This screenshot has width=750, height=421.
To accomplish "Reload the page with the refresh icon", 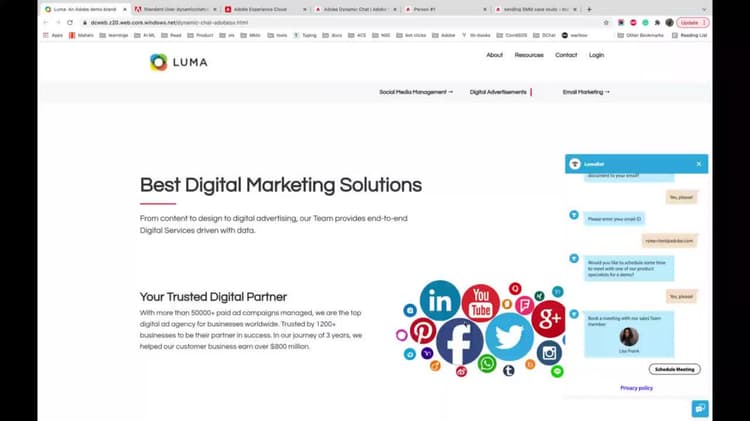I will tap(70, 22).
